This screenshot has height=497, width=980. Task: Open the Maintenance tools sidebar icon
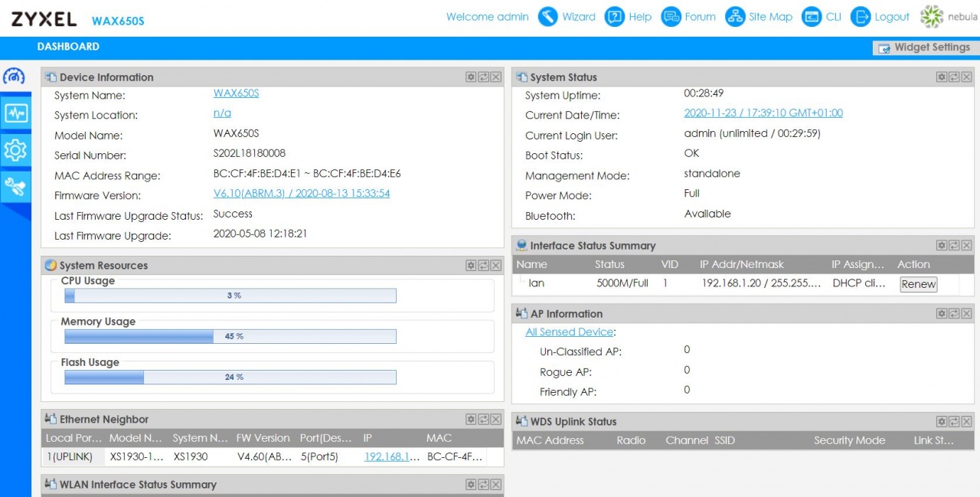tap(15, 186)
